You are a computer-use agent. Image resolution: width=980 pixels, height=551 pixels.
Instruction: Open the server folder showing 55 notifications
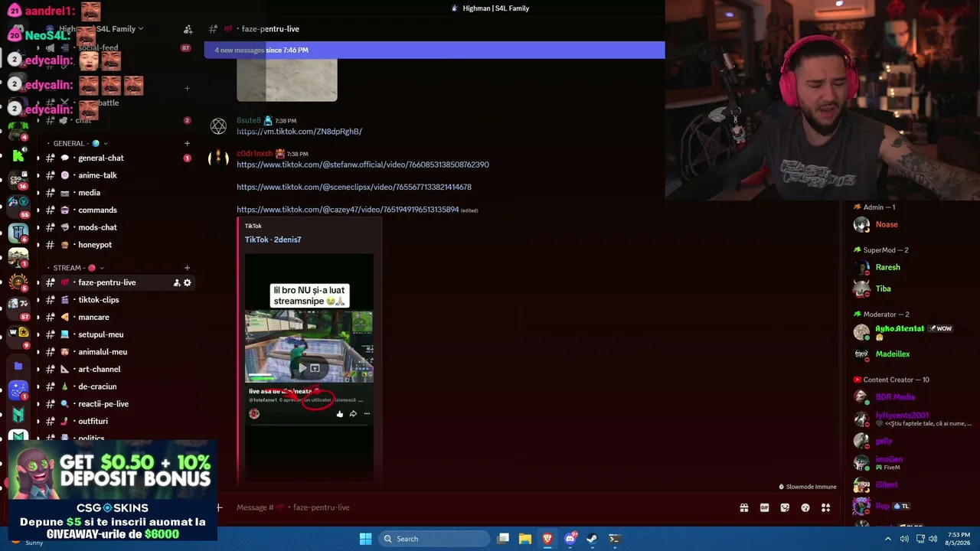tap(18, 205)
